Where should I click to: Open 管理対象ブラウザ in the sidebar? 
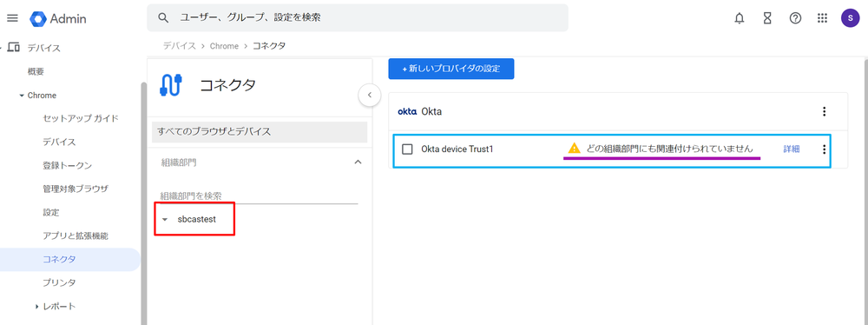[x=76, y=189]
